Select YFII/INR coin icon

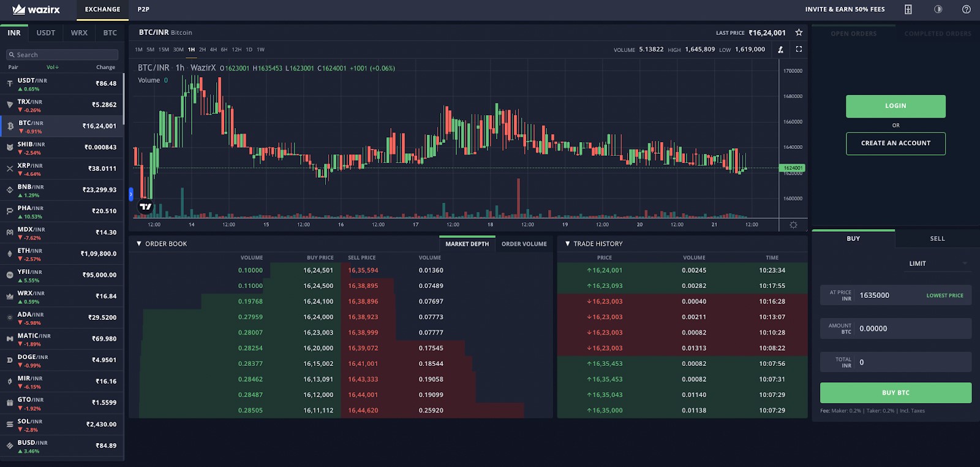pos(10,275)
